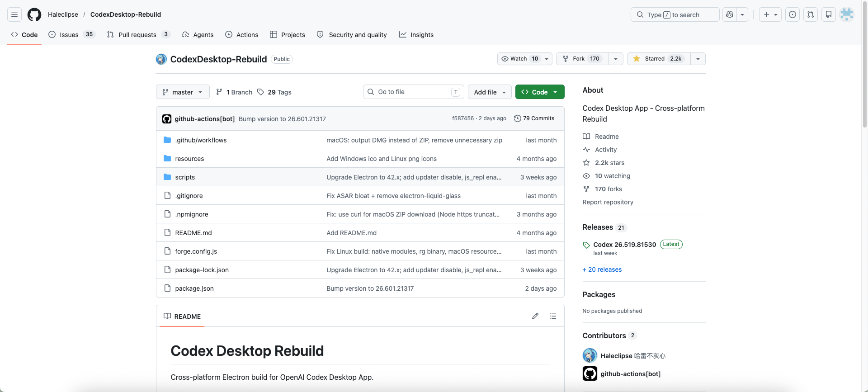Viewport: 868px width, 392px height.
Task: Open the Security and quality tab
Action: [352, 34]
